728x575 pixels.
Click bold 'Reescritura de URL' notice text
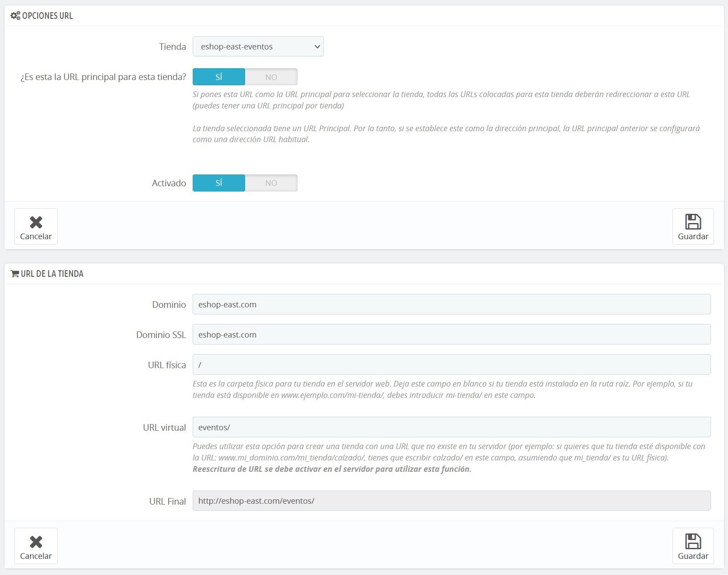[x=332, y=469]
